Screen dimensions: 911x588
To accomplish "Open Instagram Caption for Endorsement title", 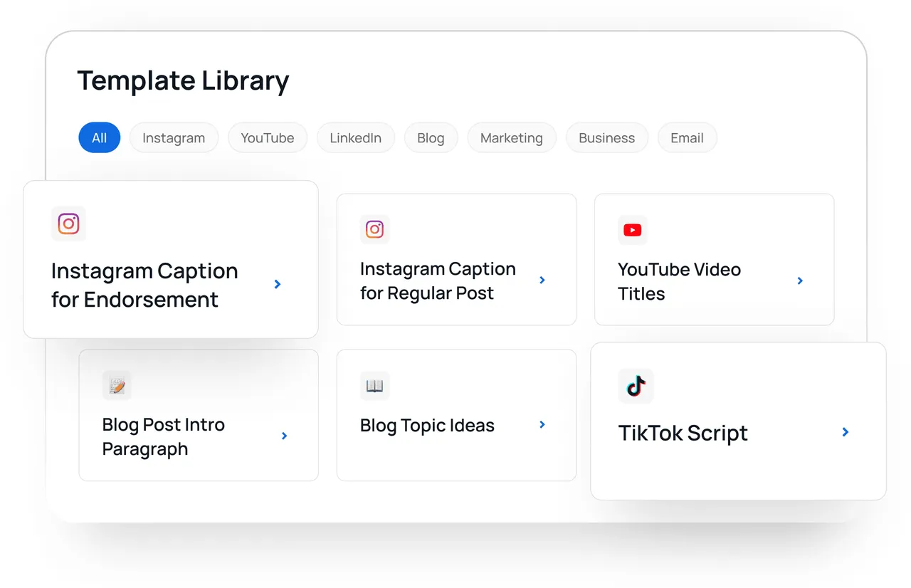I will click(144, 285).
